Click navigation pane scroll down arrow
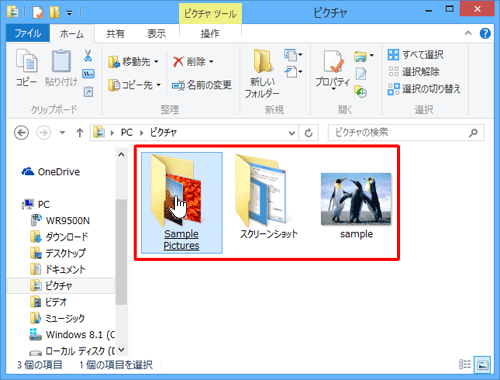Image resolution: width=500 pixels, height=380 pixels. tap(121, 350)
